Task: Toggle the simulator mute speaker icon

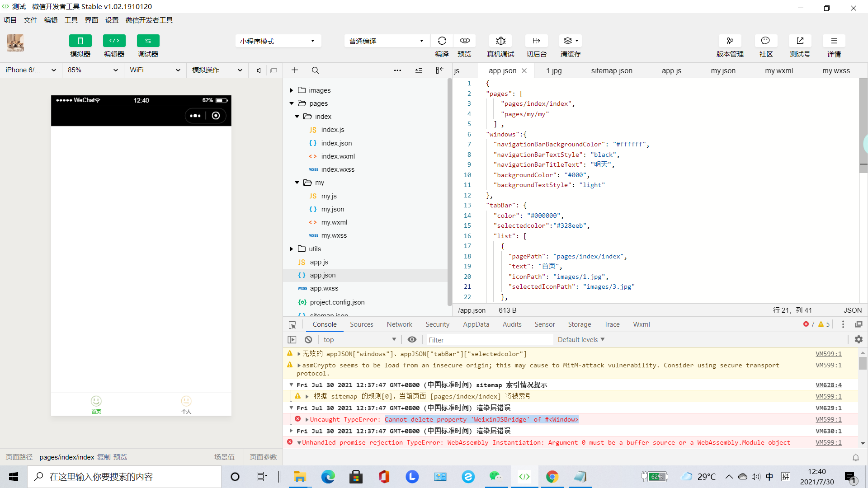Action: (x=259, y=70)
